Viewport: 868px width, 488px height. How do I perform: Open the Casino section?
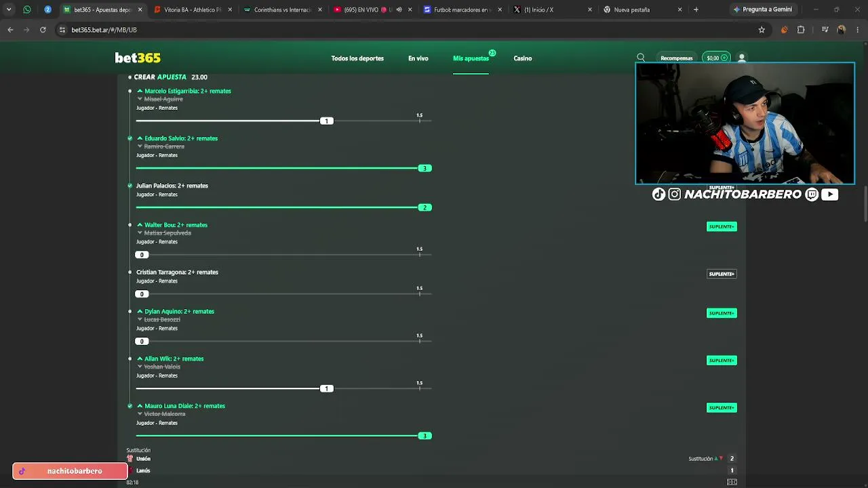(x=523, y=58)
